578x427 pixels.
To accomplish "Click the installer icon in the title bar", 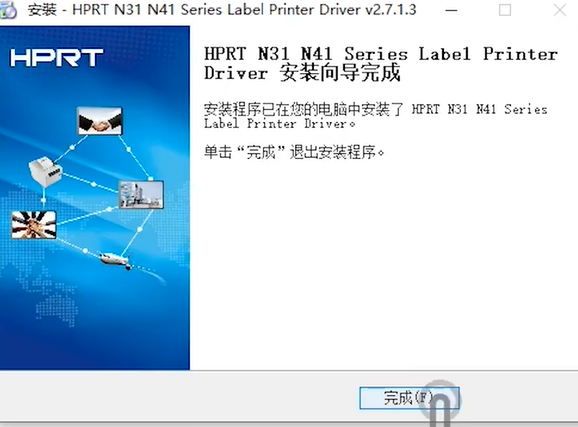I will pos(8,10).
